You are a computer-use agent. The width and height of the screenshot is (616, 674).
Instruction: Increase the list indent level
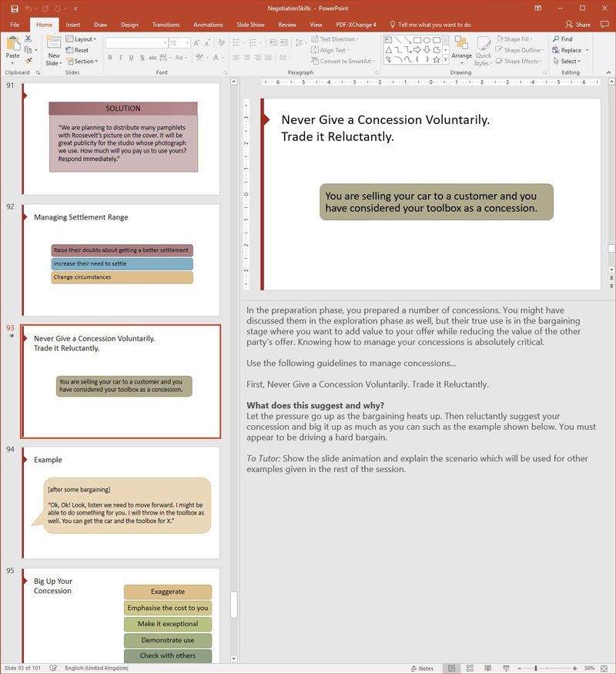[x=284, y=42]
